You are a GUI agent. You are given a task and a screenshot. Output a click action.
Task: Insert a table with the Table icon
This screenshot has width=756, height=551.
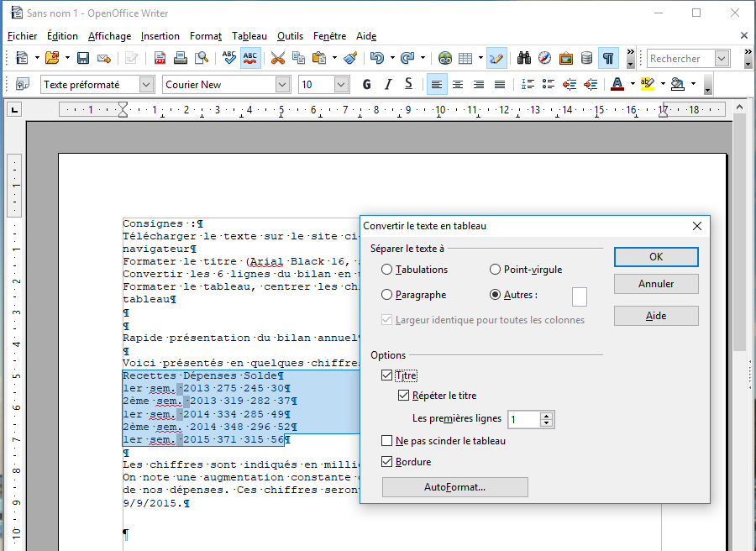[x=465, y=58]
